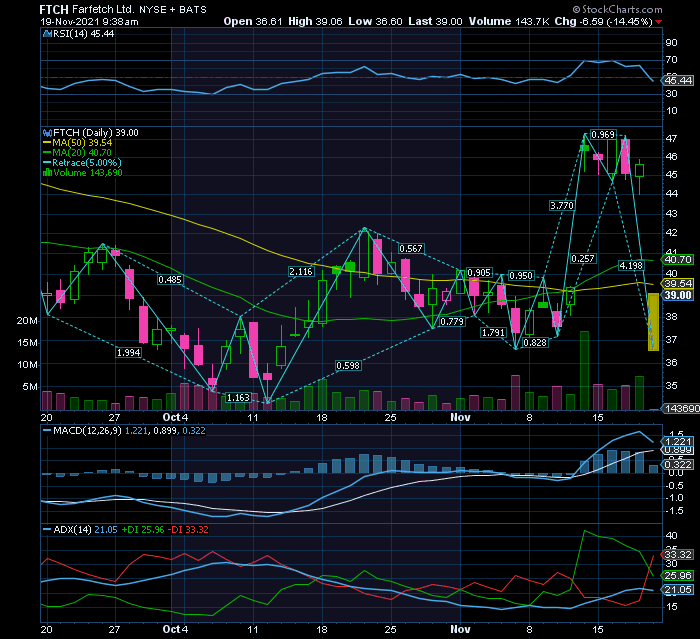Click the RSI(14) 45.44 legend text
This screenshot has width=700, height=639.
coord(83,34)
